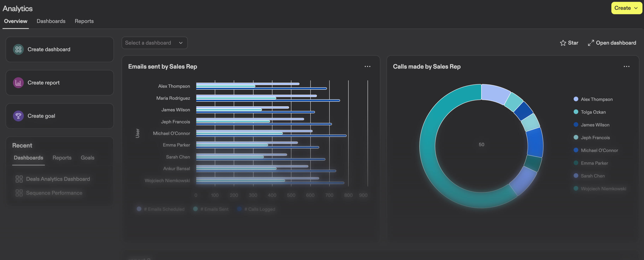Screen dimensions: 644x260
Task: Click the Star icon for this dashboard
Action: click(x=563, y=43)
